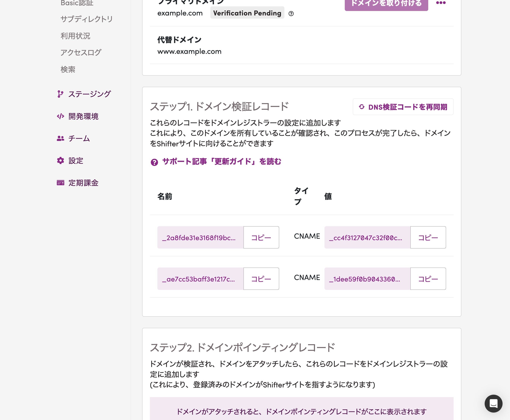The width and height of the screenshot is (510, 420).
Task: Copy the _cc4f3127047c32f00c value record
Action: (x=428, y=237)
